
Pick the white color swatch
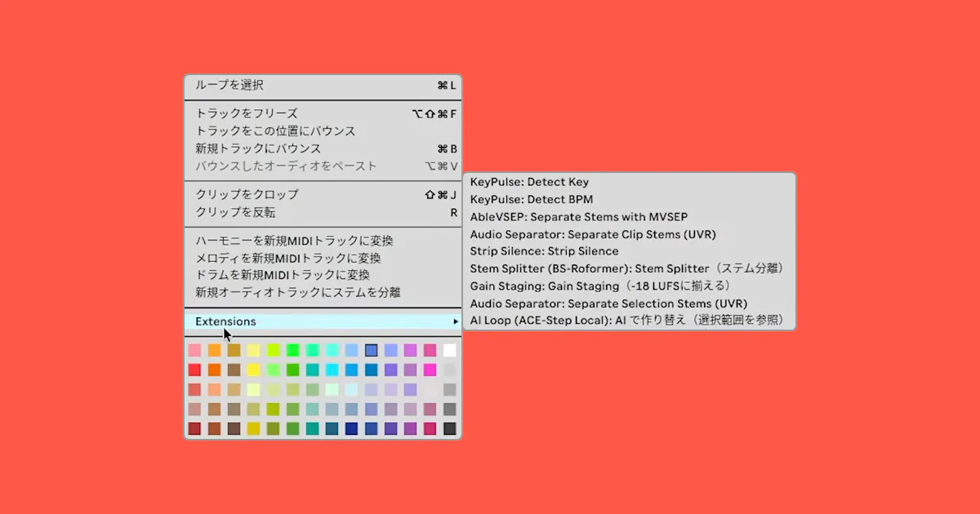(x=450, y=350)
